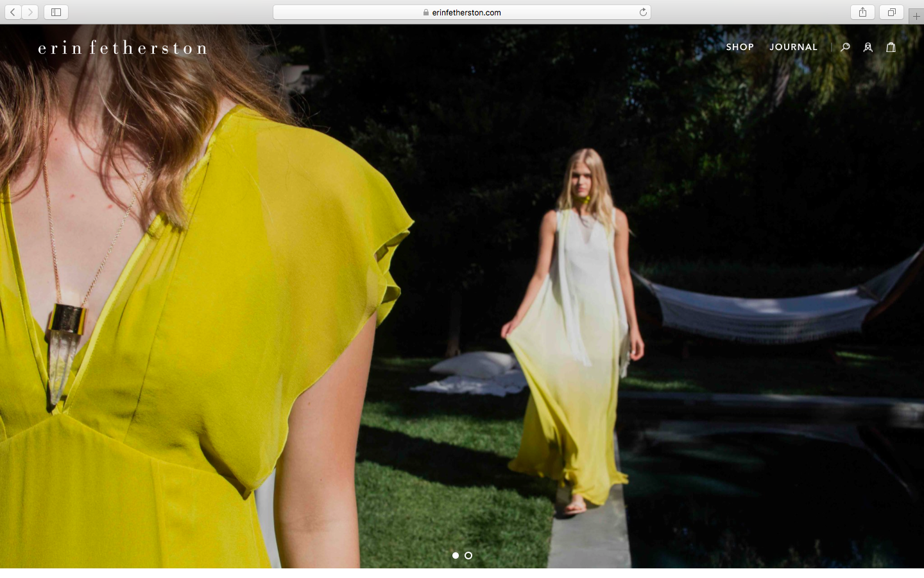The width and height of the screenshot is (924, 578).
Task: Go back with the back arrow
Action: pos(13,12)
